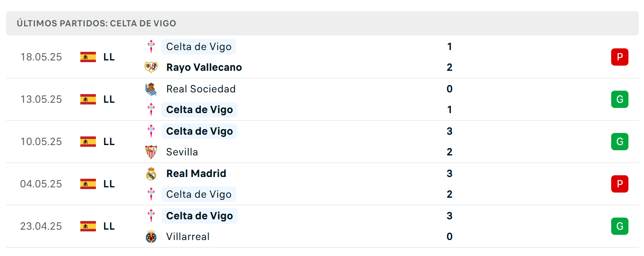Click green G badge for Sevilla match
Viewport: 644px width, 256px height.
click(x=620, y=142)
